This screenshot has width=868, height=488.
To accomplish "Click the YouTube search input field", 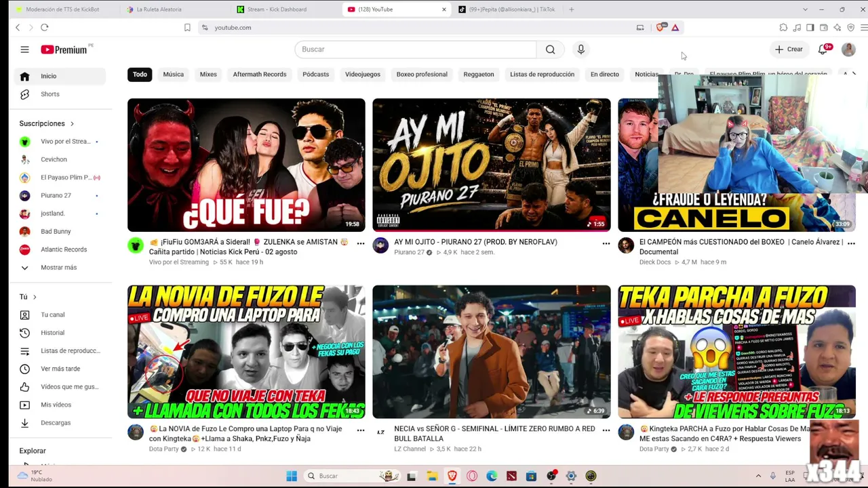I will [x=416, y=49].
